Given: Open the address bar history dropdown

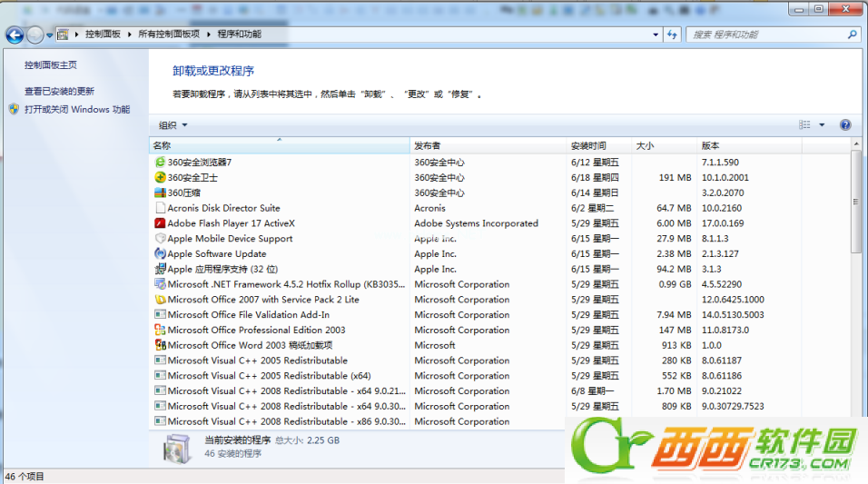Looking at the screenshot, I should tap(656, 35).
